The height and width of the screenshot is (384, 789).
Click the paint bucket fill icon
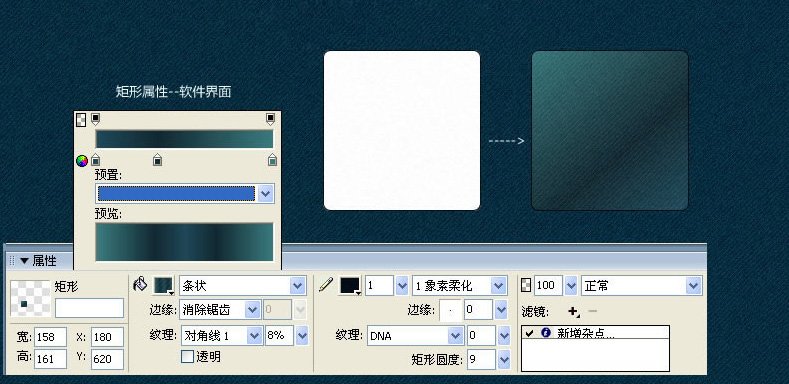coord(140,284)
